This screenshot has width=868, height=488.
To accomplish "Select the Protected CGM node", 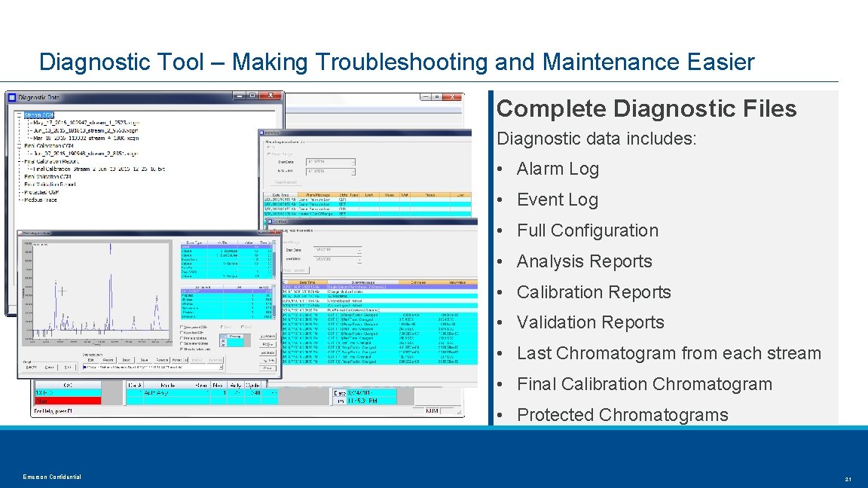I will point(41,192).
